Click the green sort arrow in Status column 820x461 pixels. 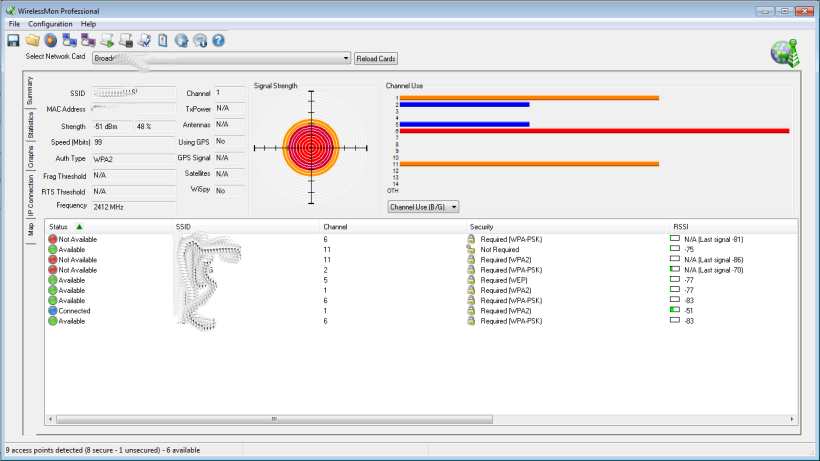coord(79,226)
